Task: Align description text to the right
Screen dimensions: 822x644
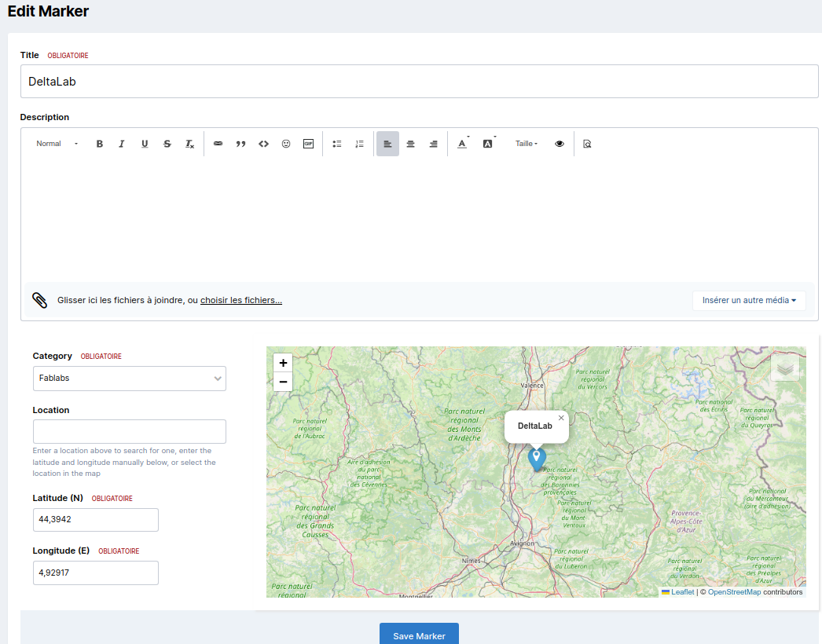Action: 434,144
